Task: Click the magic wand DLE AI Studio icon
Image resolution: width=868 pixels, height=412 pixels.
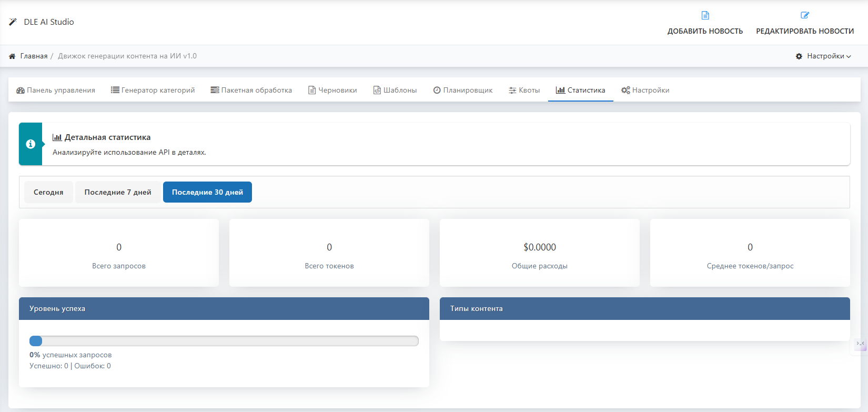Action: 13,22
